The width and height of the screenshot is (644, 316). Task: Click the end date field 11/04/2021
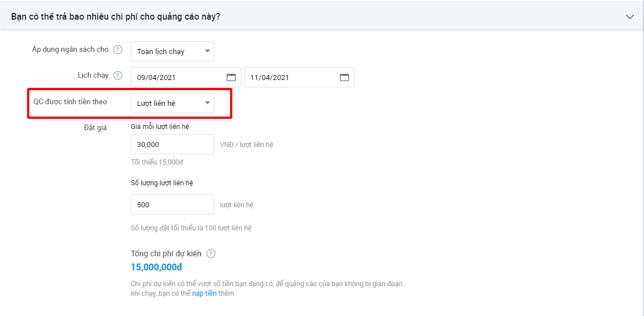tap(299, 77)
